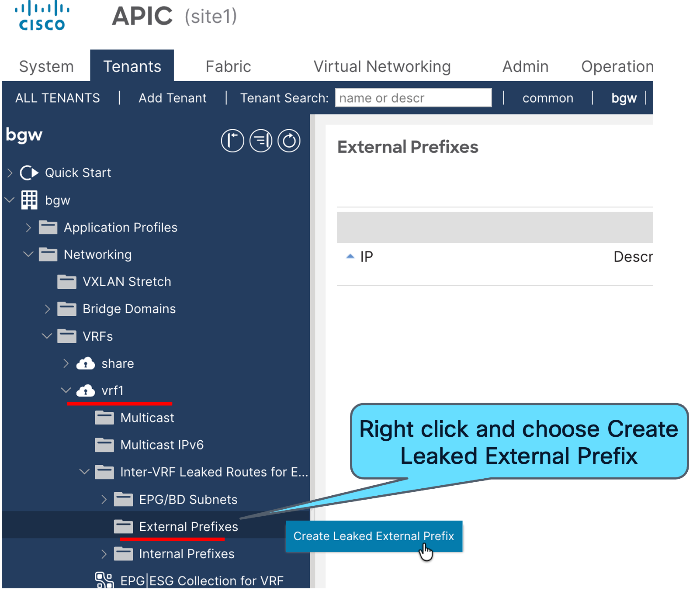The width and height of the screenshot is (700, 594).
Task: Expand the Quick Start node
Action: [x=10, y=173]
